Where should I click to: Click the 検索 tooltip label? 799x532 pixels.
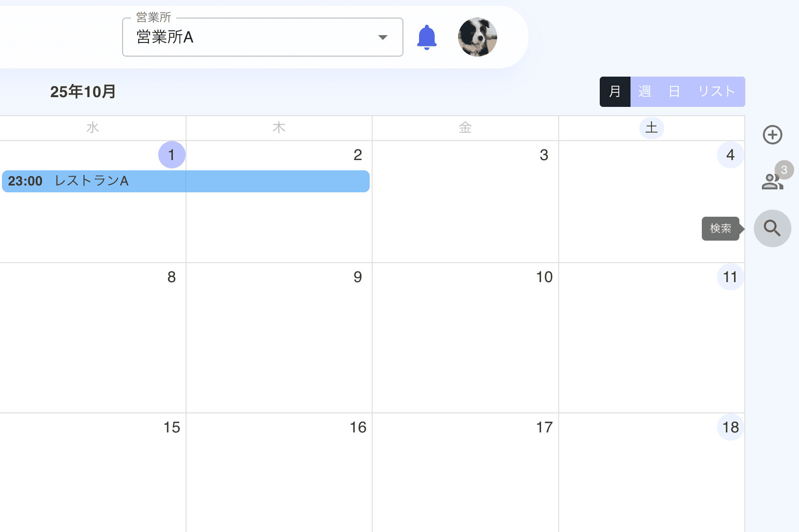(x=721, y=228)
